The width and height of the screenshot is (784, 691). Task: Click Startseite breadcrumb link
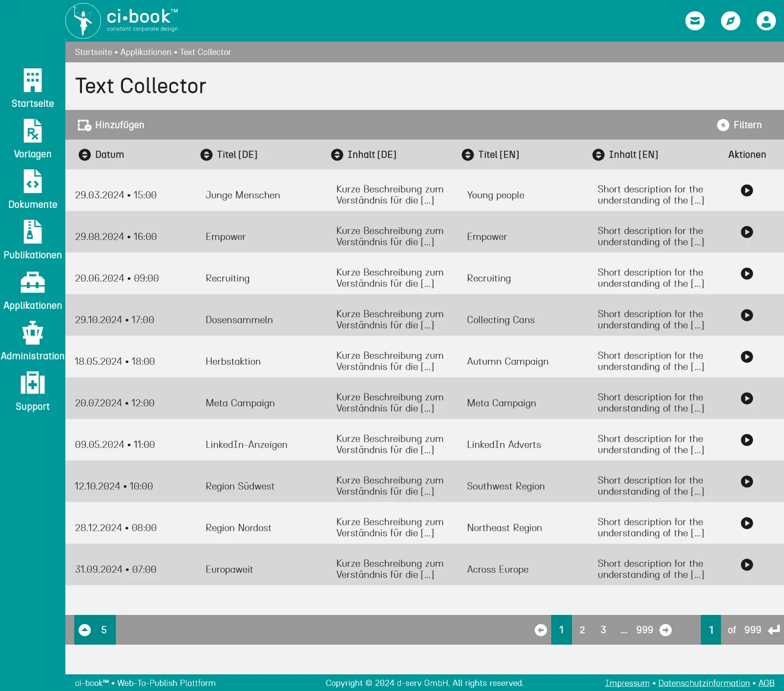[x=93, y=52]
